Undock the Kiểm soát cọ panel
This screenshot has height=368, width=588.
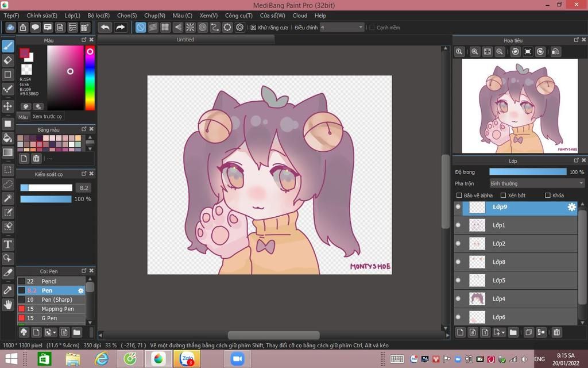pyautogui.click(x=84, y=174)
